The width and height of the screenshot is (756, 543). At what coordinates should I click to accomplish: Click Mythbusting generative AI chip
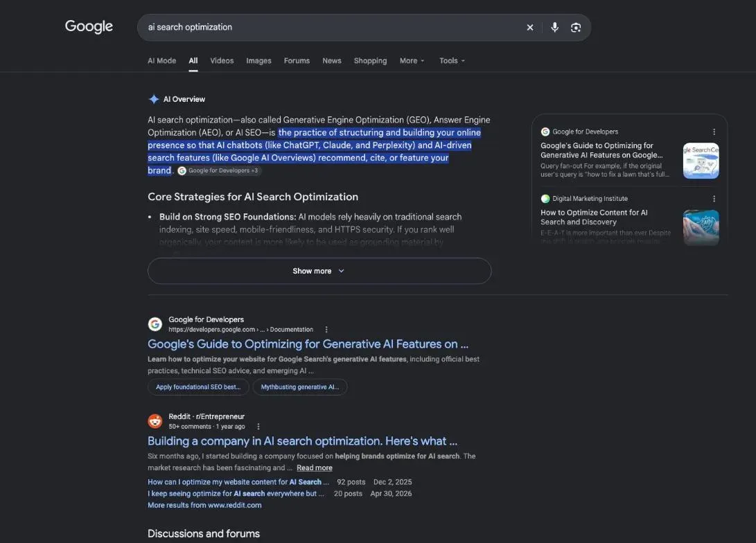coord(300,387)
